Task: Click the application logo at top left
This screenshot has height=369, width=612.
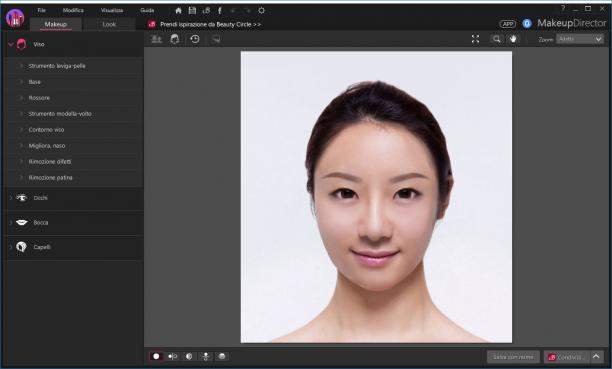Action: coord(15,18)
